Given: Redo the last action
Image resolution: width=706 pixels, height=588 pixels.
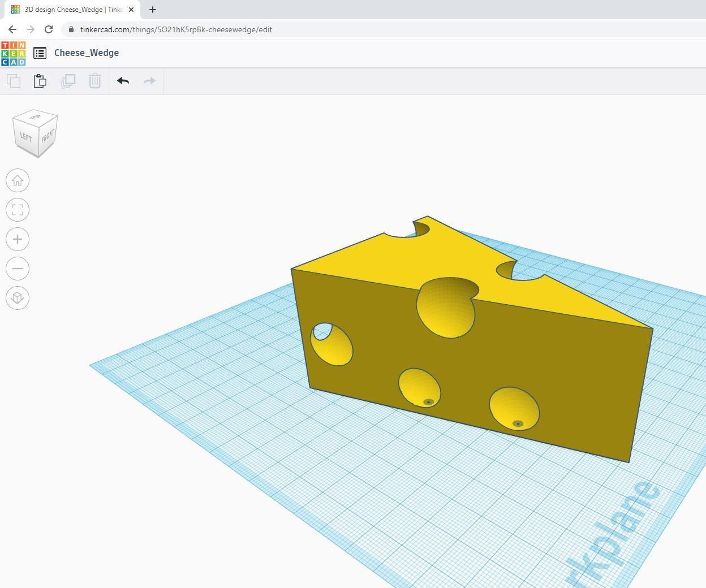Looking at the screenshot, I should (150, 81).
